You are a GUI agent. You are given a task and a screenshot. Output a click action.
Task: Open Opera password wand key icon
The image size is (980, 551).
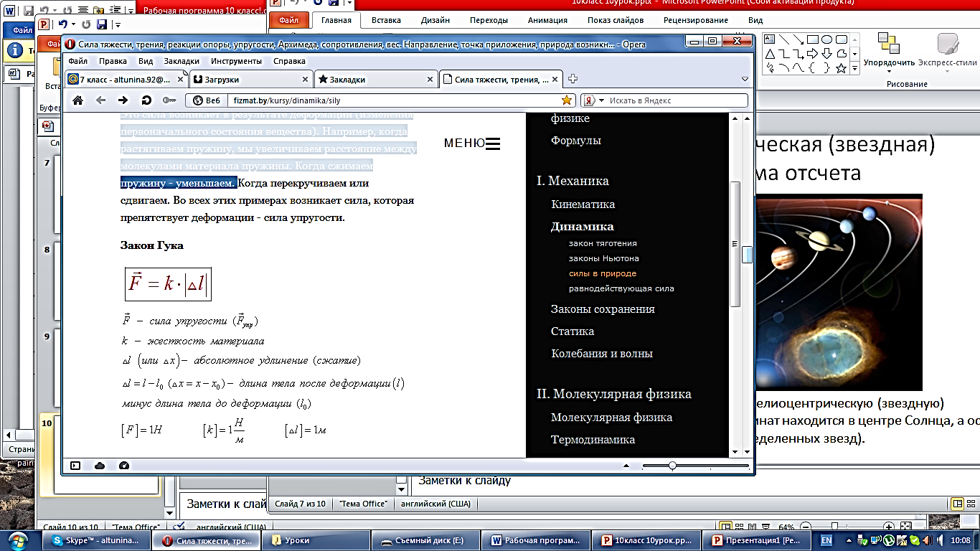click(169, 100)
